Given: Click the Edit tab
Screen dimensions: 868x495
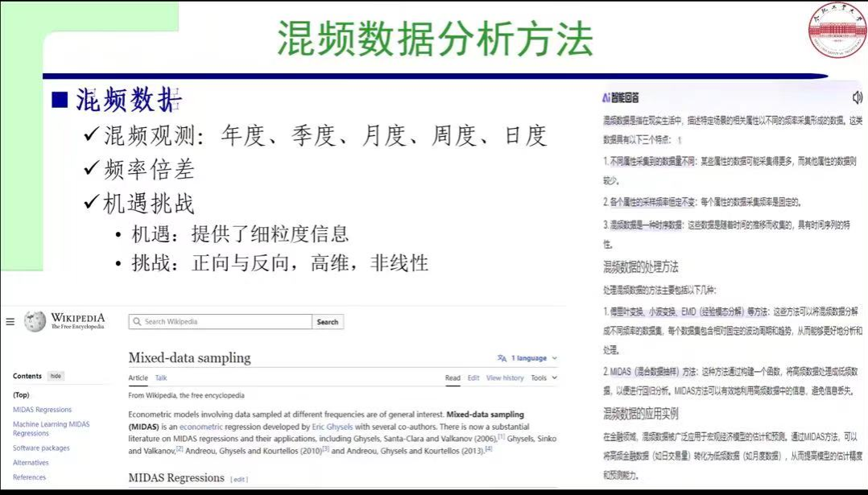Looking at the screenshot, I should click(473, 377).
